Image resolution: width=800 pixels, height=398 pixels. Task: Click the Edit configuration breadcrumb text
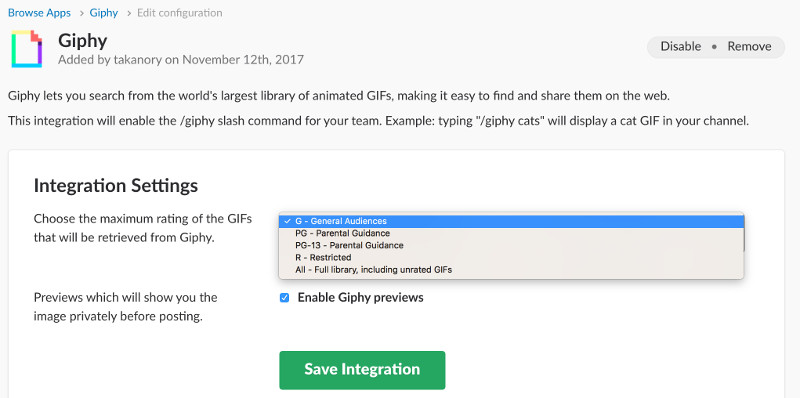[x=180, y=13]
